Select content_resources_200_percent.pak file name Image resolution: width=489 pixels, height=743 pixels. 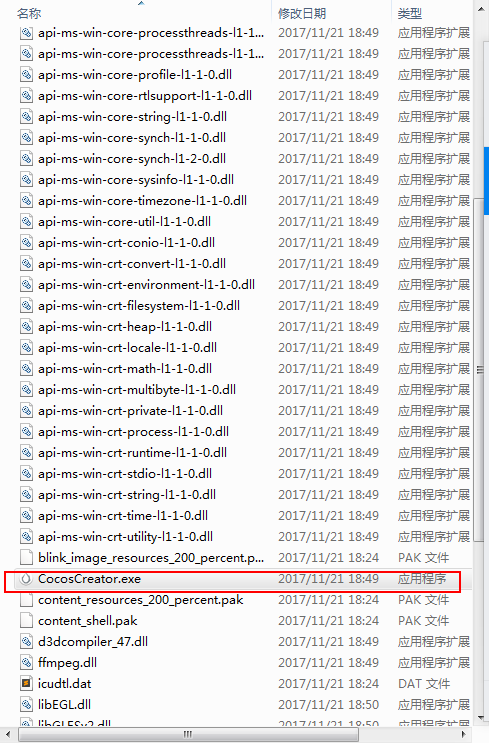coord(140,600)
